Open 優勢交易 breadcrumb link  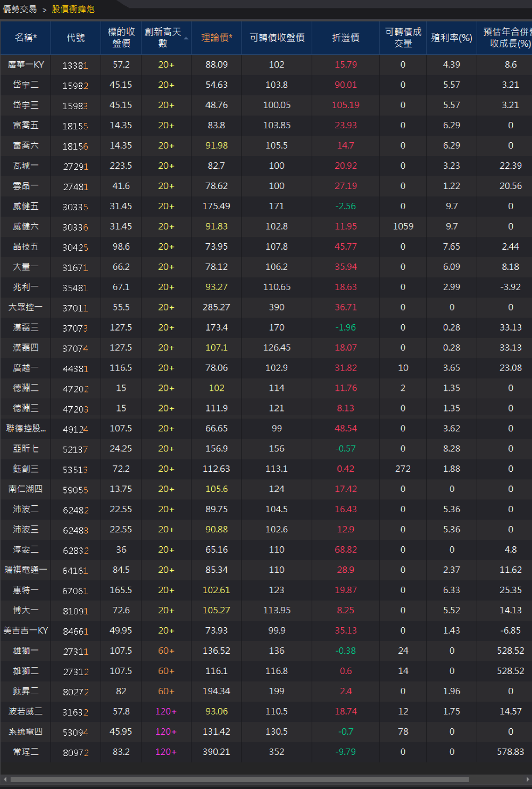[x=20, y=9]
